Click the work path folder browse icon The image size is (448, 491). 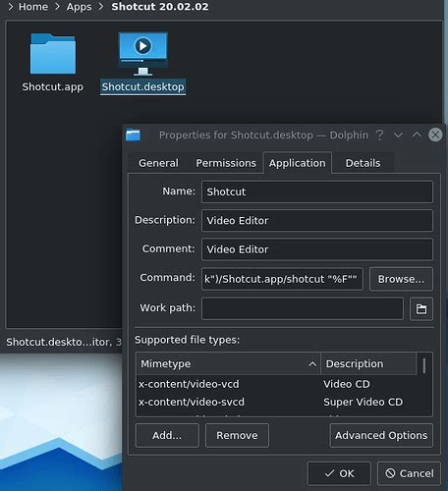point(421,308)
